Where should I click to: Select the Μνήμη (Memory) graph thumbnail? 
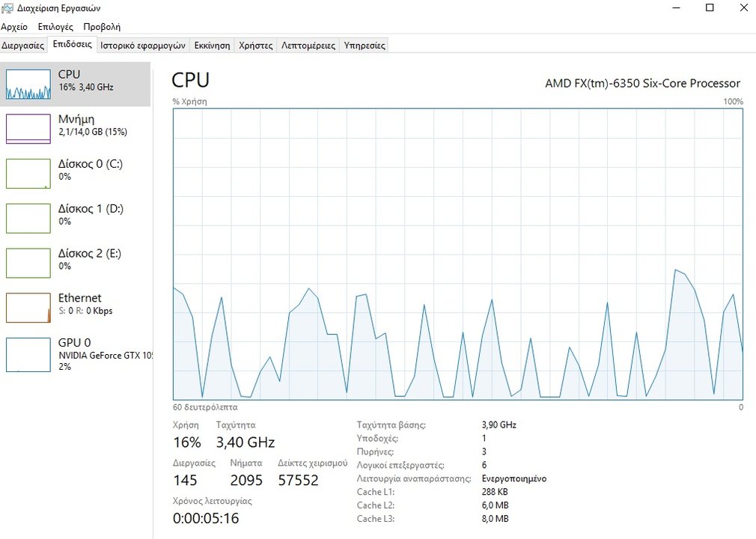tap(28, 129)
